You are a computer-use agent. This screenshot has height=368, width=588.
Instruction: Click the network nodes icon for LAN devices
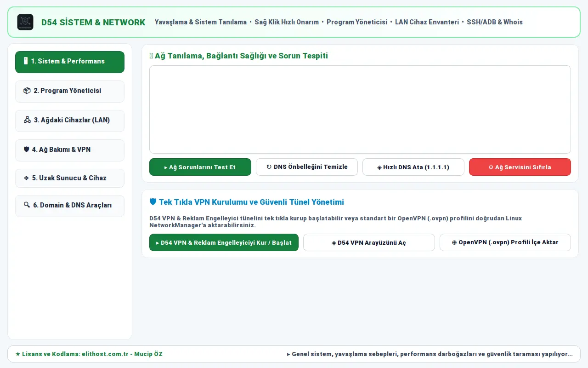pos(27,121)
